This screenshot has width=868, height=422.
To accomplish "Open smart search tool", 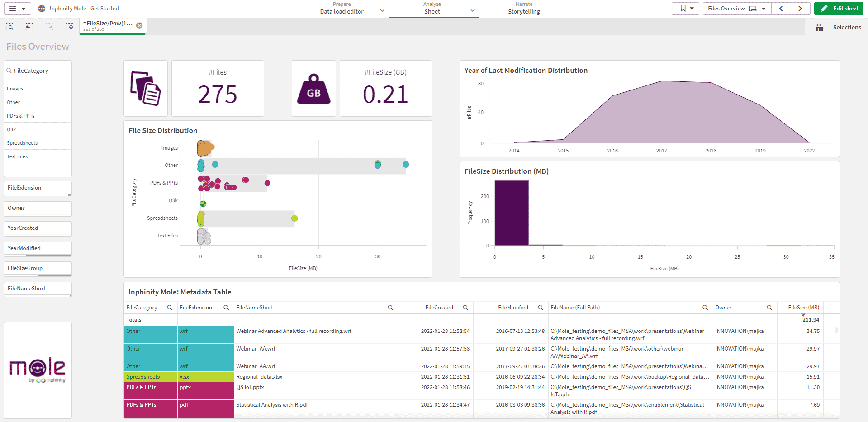I will [x=9, y=27].
